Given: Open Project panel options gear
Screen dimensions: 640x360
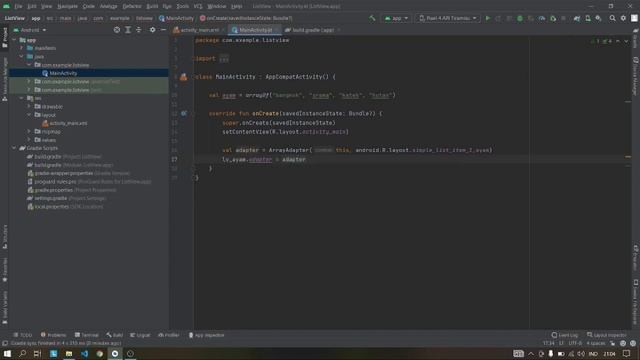Looking at the screenshot, I should (x=152, y=30).
